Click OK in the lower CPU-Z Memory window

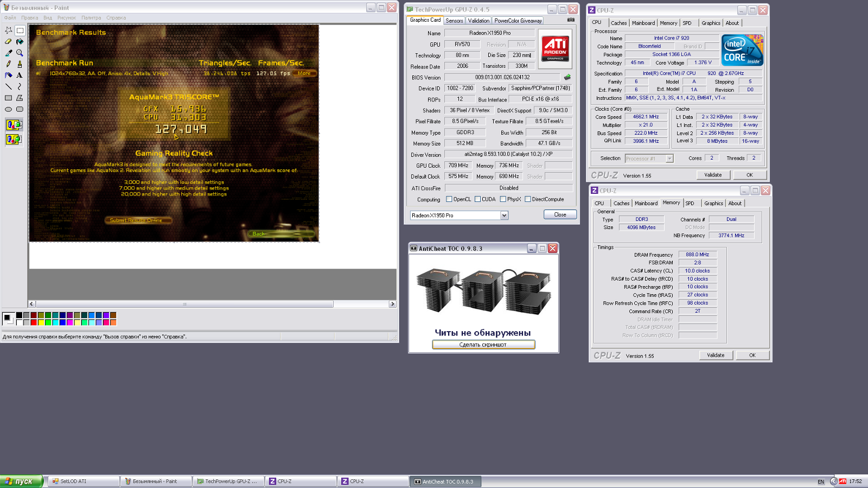(752, 355)
